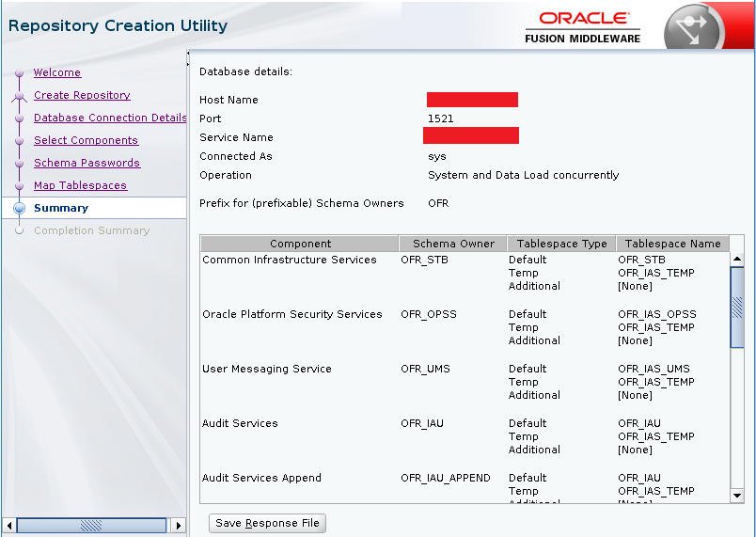The width and height of the screenshot is (756, 537).
Task: Click the left panel scroll-right arrow
Action: 179,526
